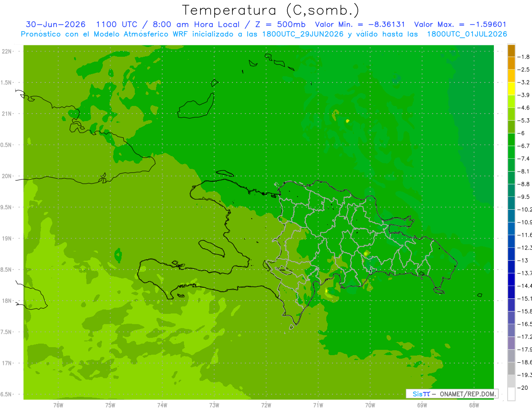Select 'Valor Min. = -8.36131' text

pyautogui.click(x=360, y=24)
